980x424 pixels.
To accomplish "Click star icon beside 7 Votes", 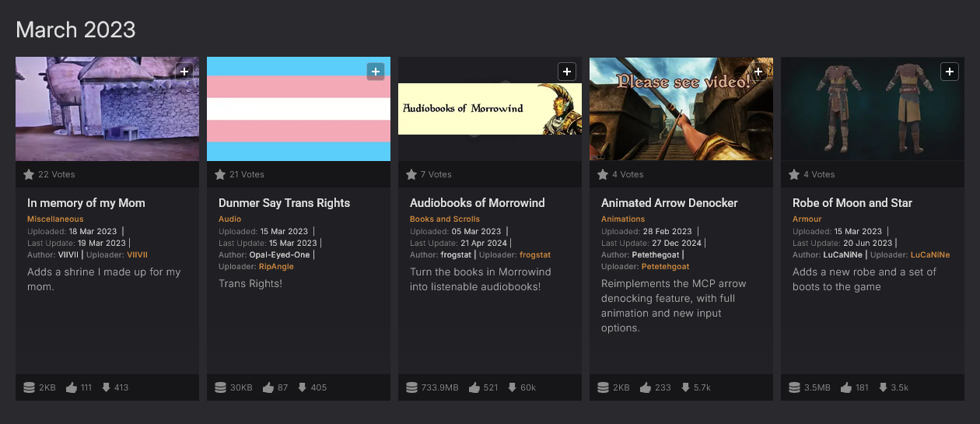I will coord(411,174).
